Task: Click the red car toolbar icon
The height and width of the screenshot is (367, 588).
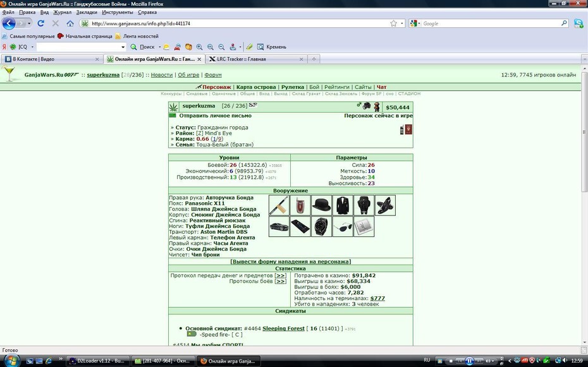Action: [178, 47]
